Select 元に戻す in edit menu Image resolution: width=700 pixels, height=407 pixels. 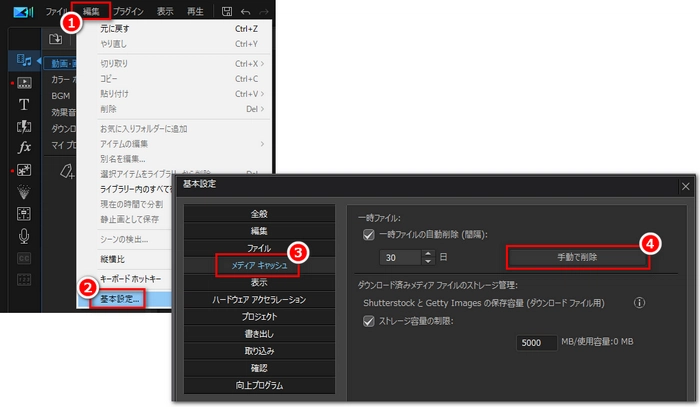point(174,29)
